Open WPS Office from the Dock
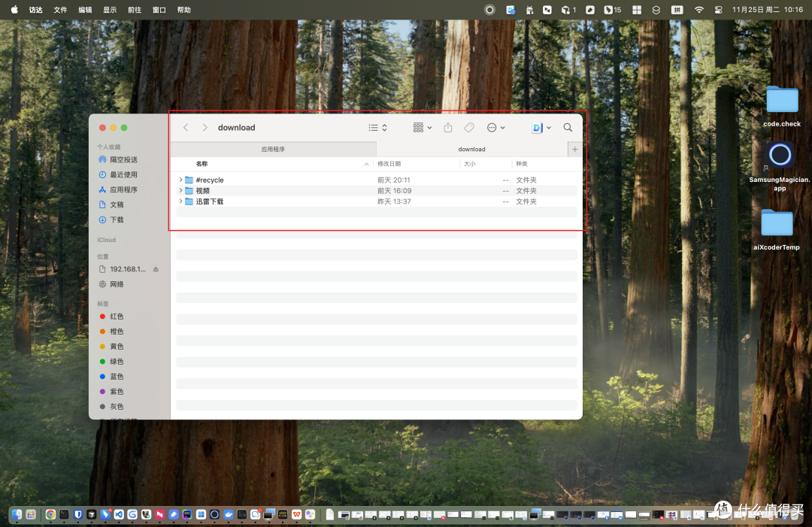Viewport: 812px width, 527px height. tap(296, 514)
